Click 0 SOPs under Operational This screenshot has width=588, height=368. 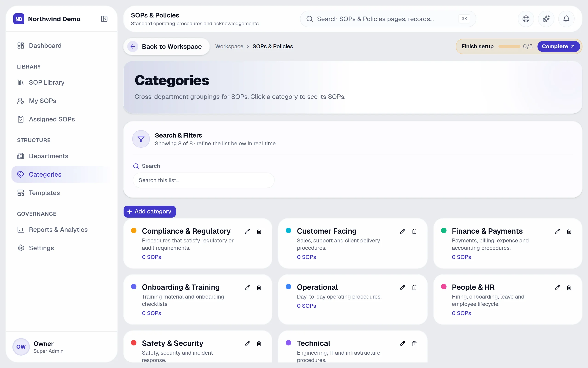point(306,306)
